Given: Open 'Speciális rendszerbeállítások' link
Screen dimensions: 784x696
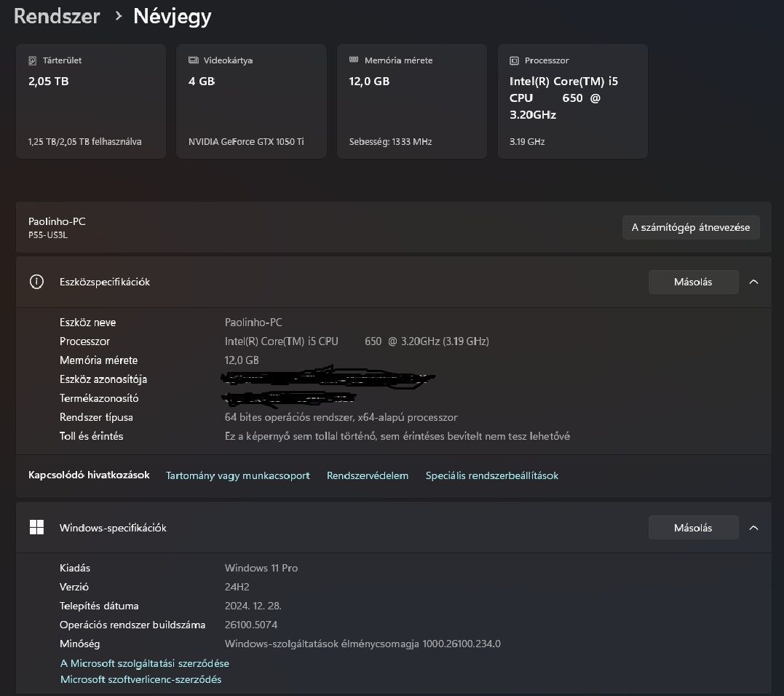Looking at the screenshot, I should tap(492, 475).
